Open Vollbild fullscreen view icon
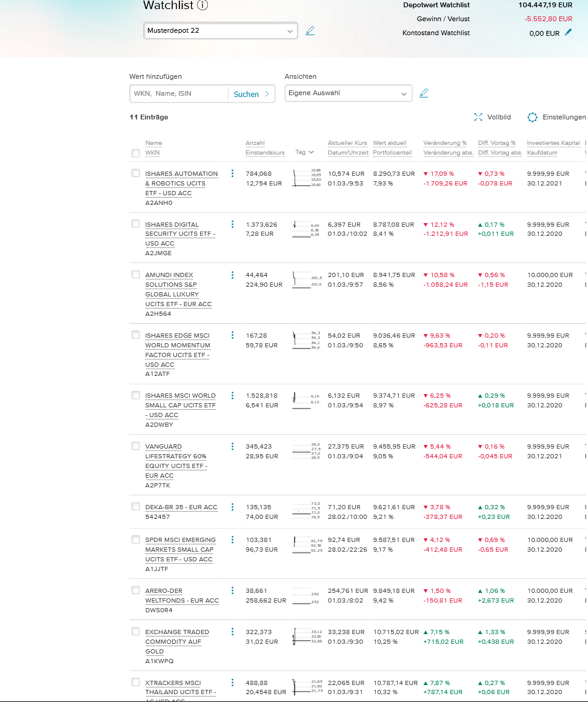Screen dimensions: 588x702 [478, 117]
